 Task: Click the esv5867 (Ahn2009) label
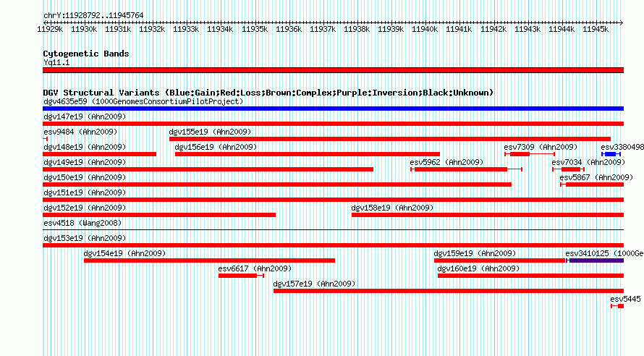[596, 177]
